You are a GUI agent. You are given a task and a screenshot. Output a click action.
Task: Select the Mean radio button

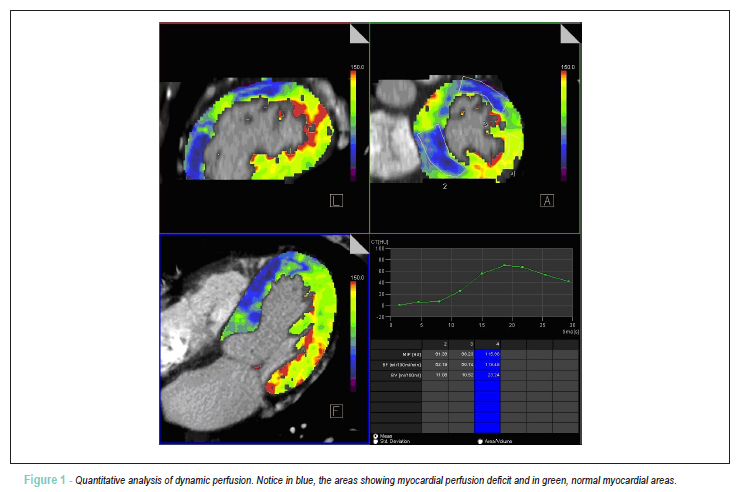pyautogui.click(x=375, y=436)
